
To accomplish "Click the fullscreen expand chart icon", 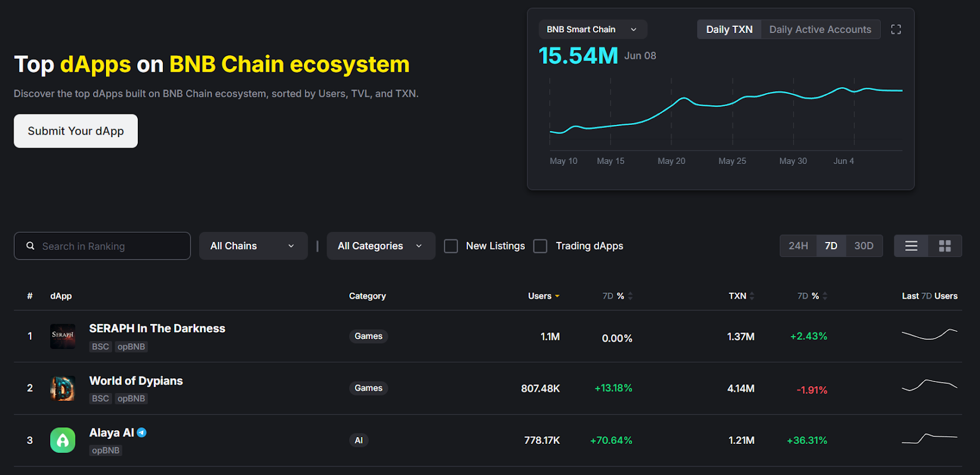I will [895, 29].
